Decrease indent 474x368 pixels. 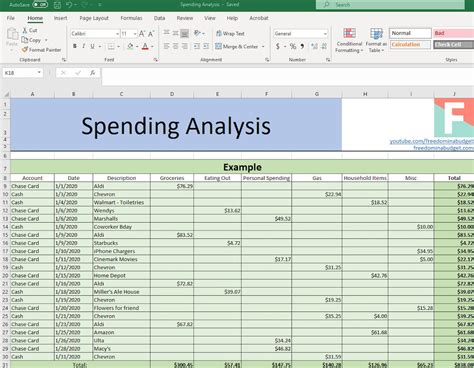(197, 46)
